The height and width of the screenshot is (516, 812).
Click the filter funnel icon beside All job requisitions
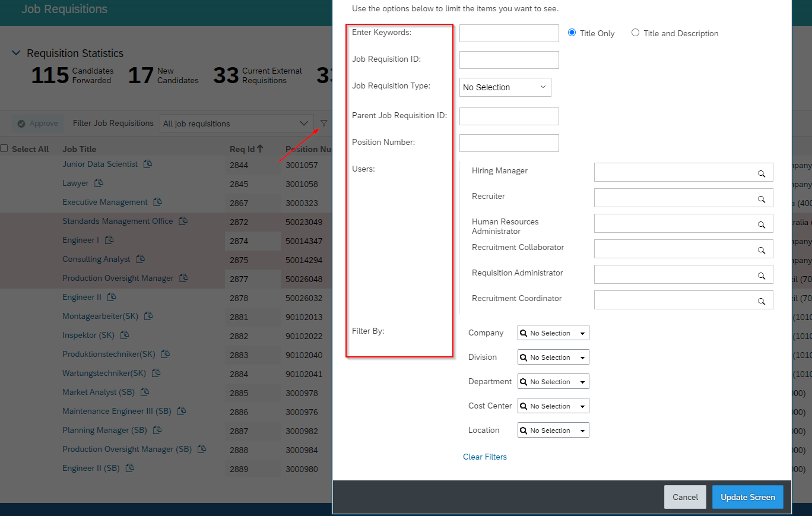click(323, 124)
